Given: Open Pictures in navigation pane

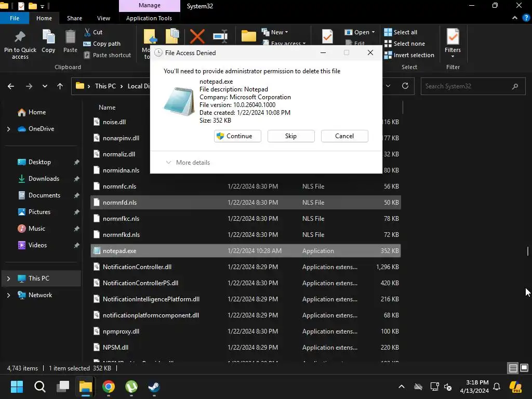Looking at the screenshot, I should [x=34, y=212].
